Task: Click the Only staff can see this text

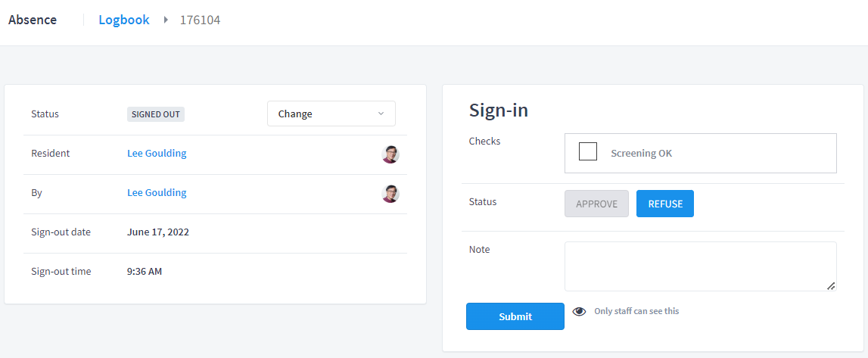Action: point(636,311)
